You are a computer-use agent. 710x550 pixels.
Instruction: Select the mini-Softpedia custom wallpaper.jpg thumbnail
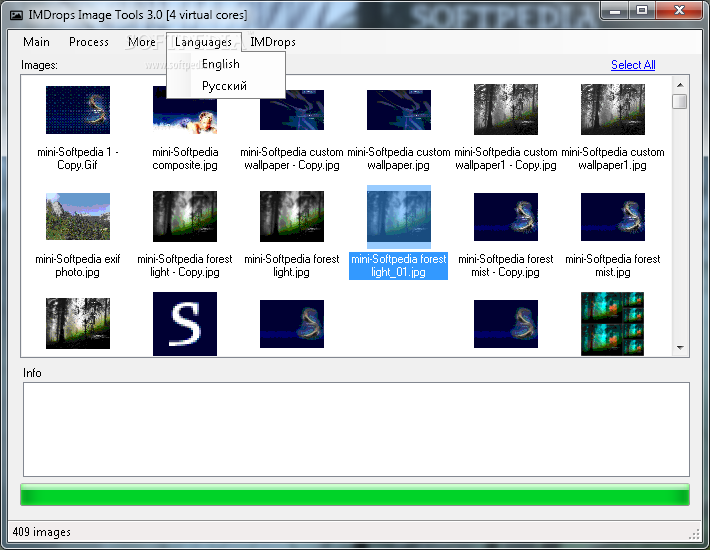[399, 110]
